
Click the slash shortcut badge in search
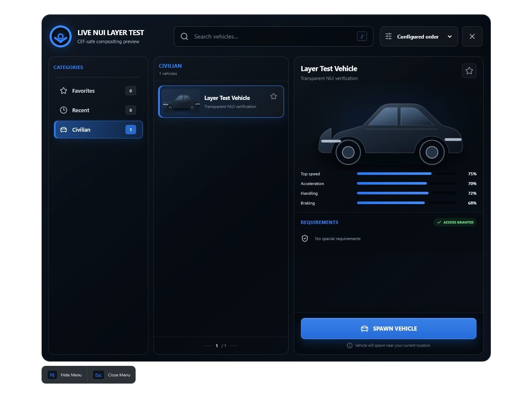(362, 36)
